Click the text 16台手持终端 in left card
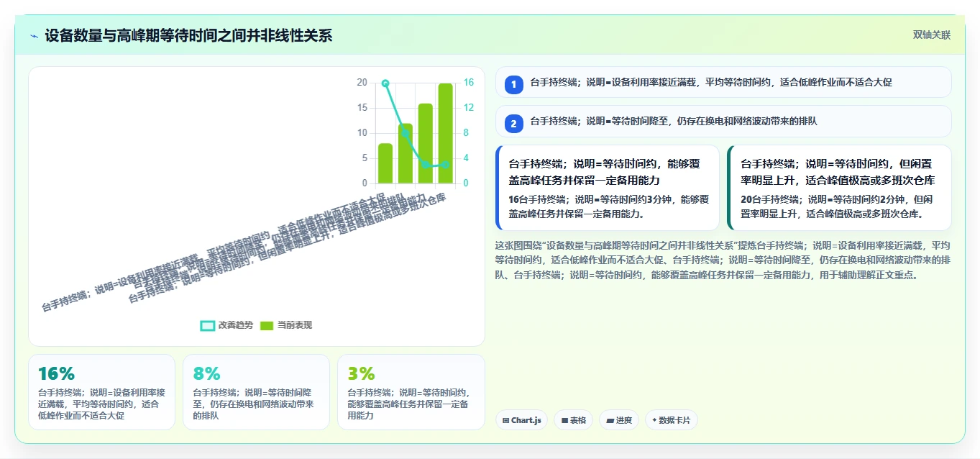 tap(539, 199)
